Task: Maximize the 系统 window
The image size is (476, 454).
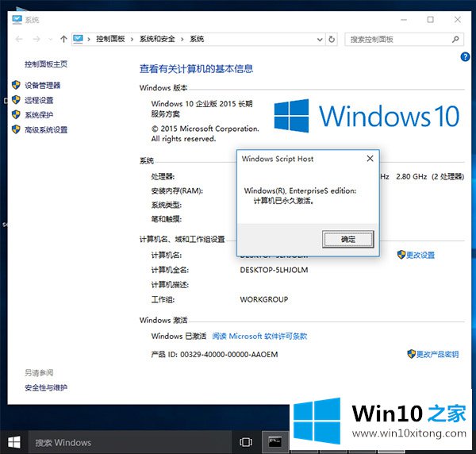Action: click(x=431, y=20)
